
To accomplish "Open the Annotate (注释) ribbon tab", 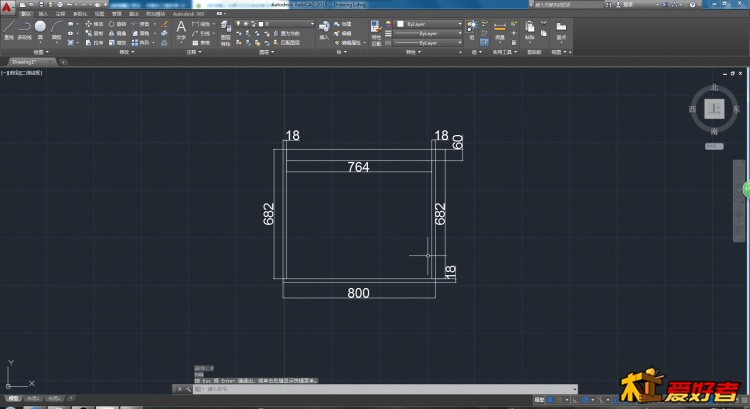I will (60, 14).
